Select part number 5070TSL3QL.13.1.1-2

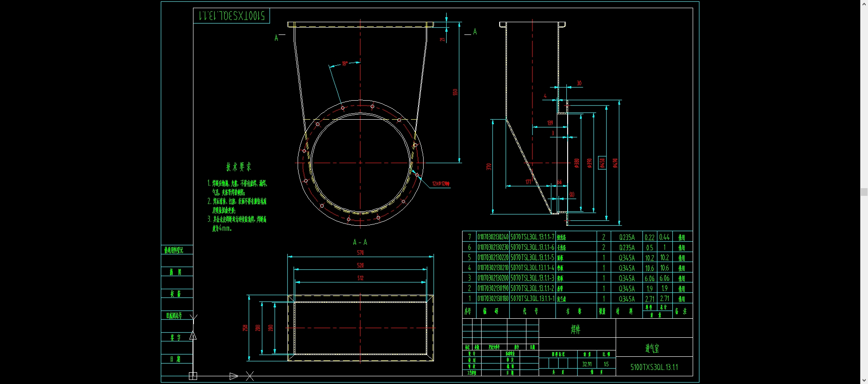(x=533, y=288)
